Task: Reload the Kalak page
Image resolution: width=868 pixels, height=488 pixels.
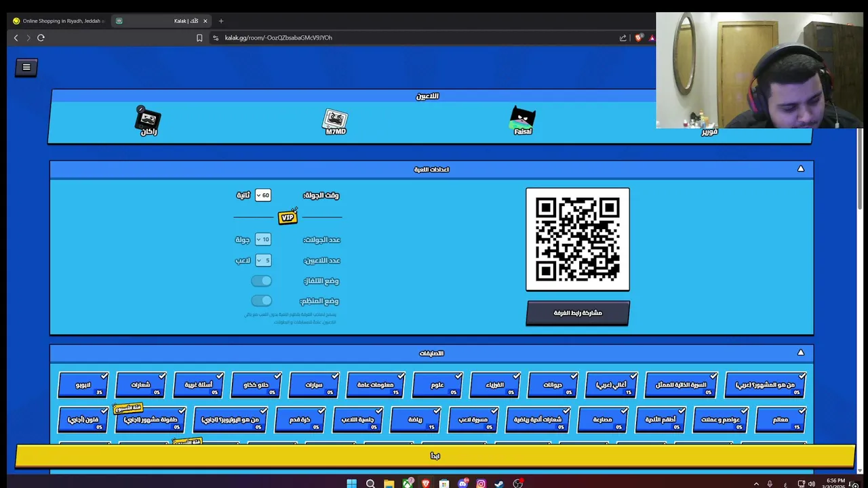Action: click(x=41, y=38)
